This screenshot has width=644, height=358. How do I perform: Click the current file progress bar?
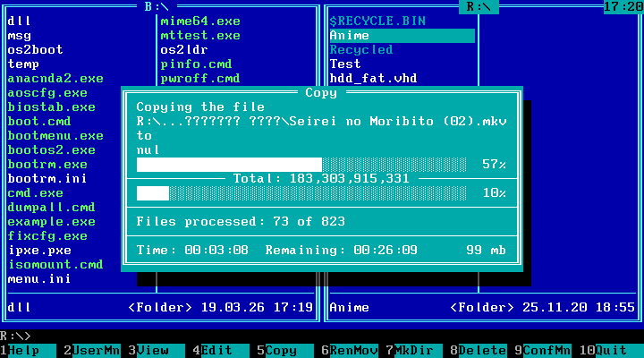pyautogui.click(x=301, y=165)
